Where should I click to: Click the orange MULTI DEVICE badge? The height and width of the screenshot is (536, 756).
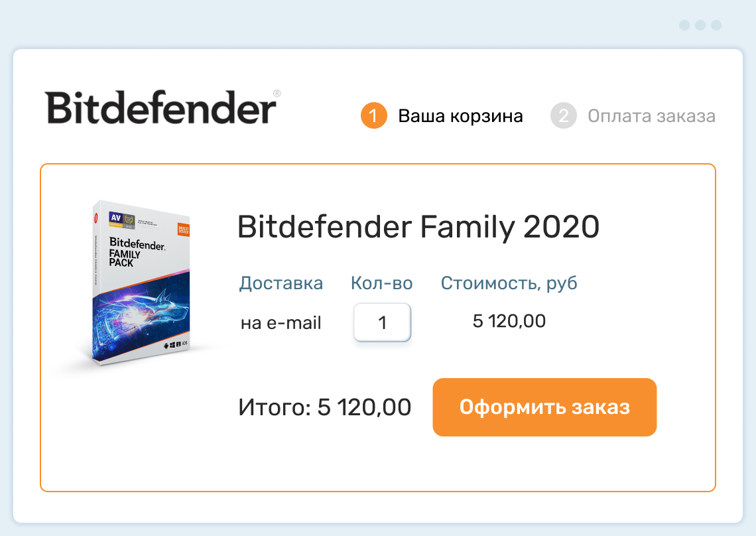pyautogui.click(x=184, y=229)
